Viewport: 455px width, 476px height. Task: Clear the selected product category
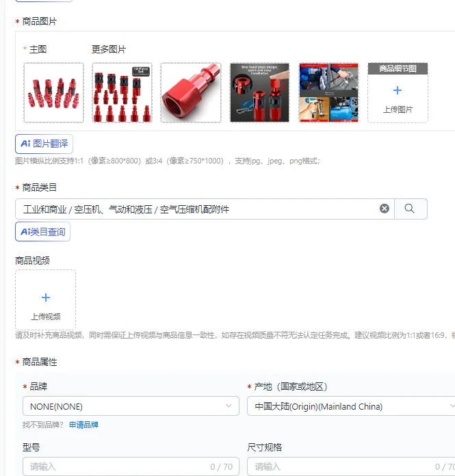point(385,209)
